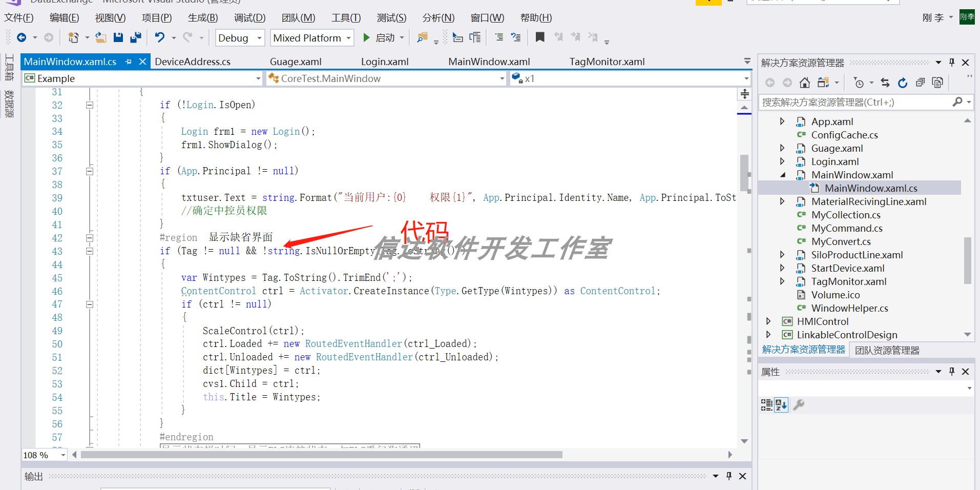Viewport: 980px width, 490px height.
Task: Open the 调试(D) menu
Action: click(249, 18)
